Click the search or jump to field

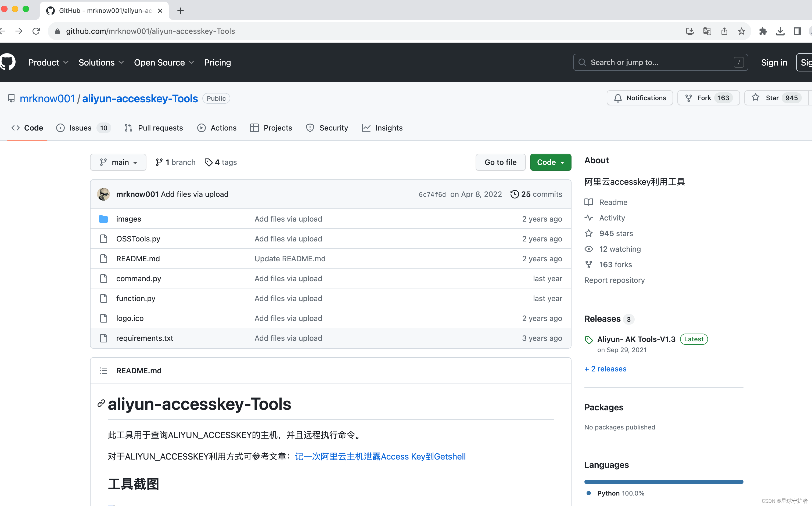tap(660, 62)
